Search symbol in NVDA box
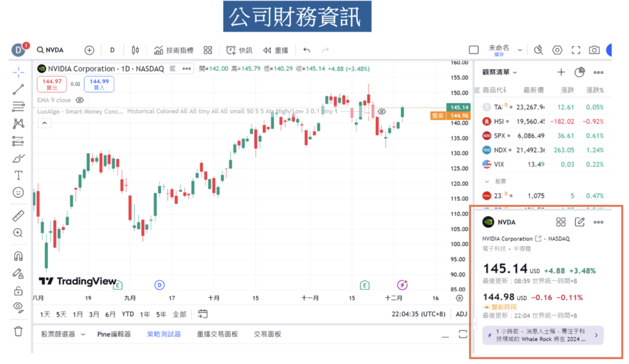The image size is (629, 364). pyautogui.click(x=50, y=50)
